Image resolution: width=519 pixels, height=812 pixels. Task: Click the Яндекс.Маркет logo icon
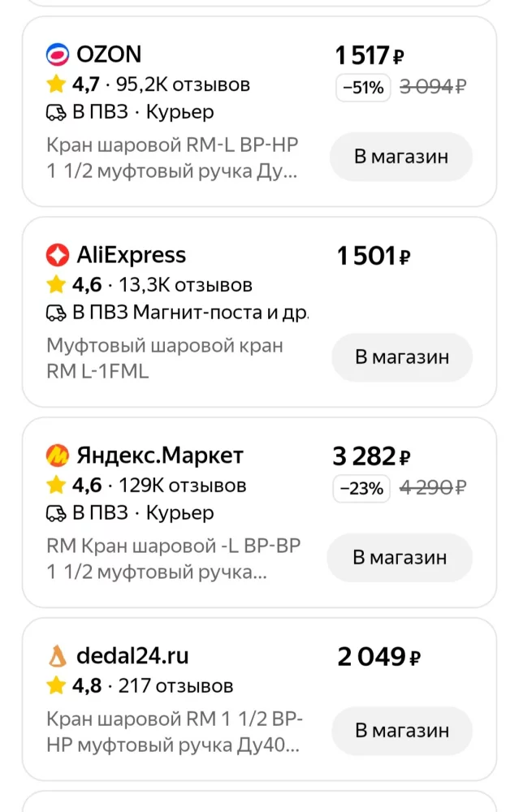point(57,456)
